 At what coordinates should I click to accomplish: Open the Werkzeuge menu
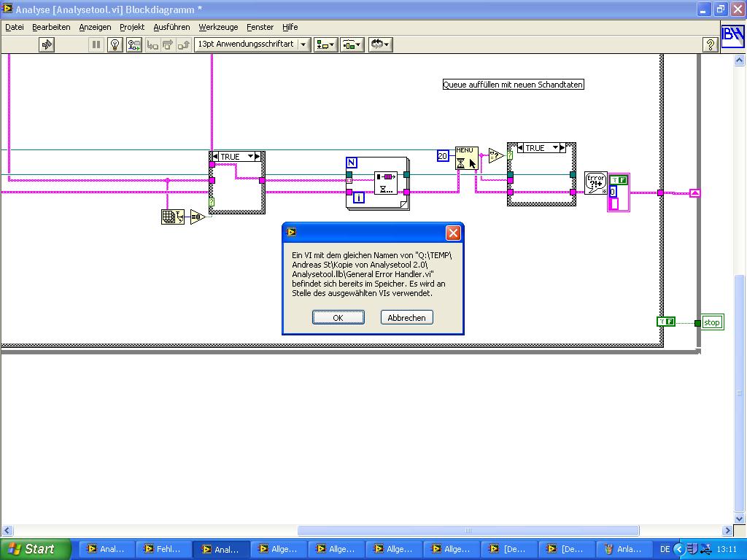tap(218, 27)
